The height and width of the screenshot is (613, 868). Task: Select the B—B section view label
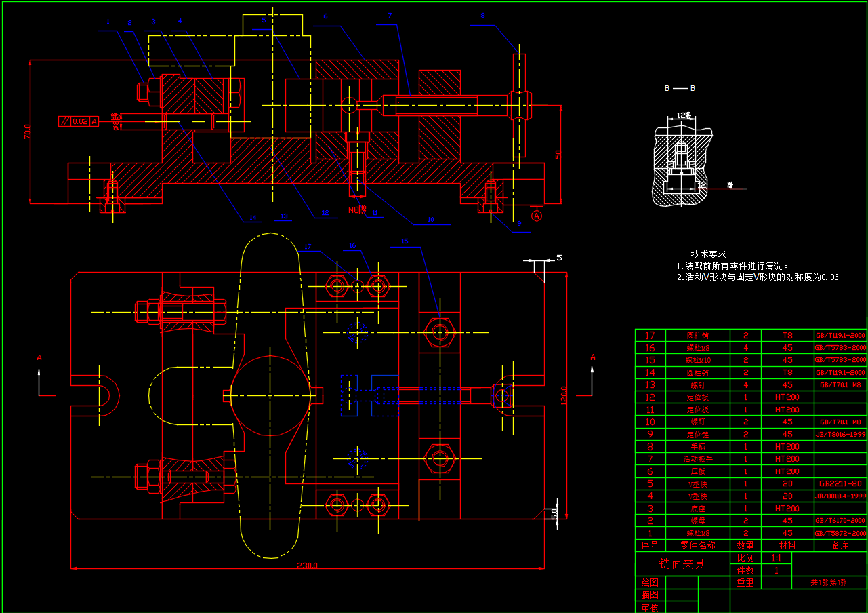tap(680, 89)
